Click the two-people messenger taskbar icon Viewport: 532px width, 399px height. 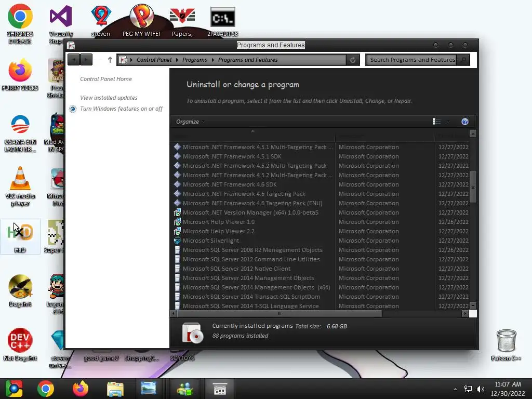point(184,389)
